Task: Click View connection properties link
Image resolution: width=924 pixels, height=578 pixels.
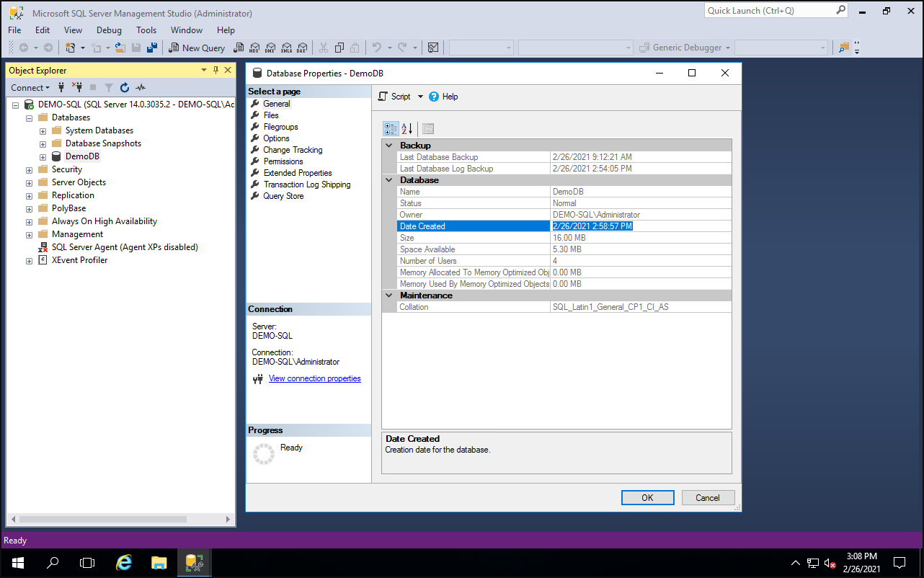Action: (314, 378)
